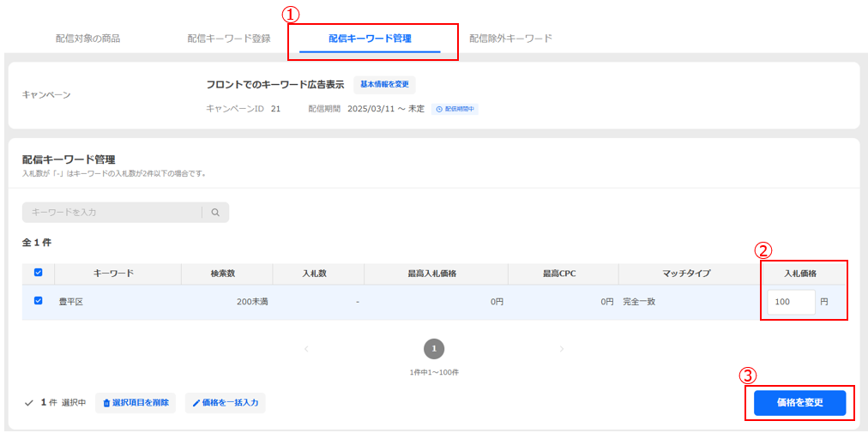This screenshot has width=868, height=433.
Task: Open the 配信対象の商品 tab
Action: 87,39
